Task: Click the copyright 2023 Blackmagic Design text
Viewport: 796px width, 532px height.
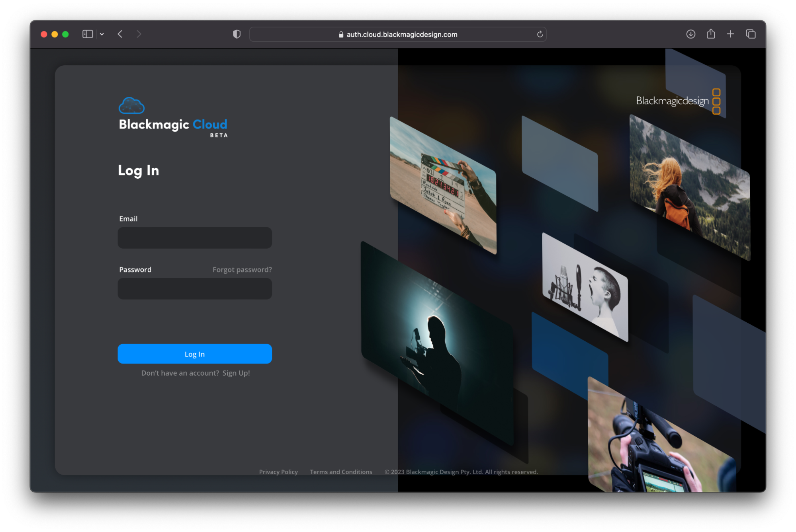Action: coord(461,472)
